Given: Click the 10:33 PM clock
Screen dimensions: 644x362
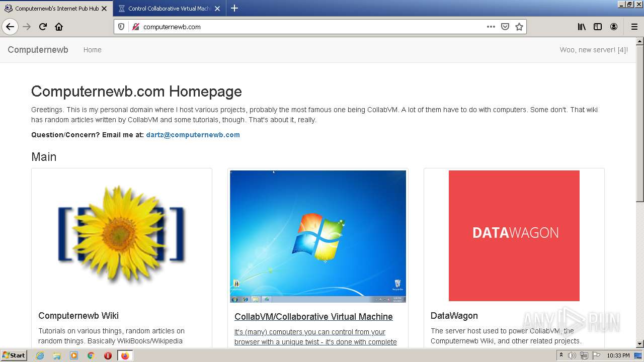Looking at the screenshot, I should point(618,355).
